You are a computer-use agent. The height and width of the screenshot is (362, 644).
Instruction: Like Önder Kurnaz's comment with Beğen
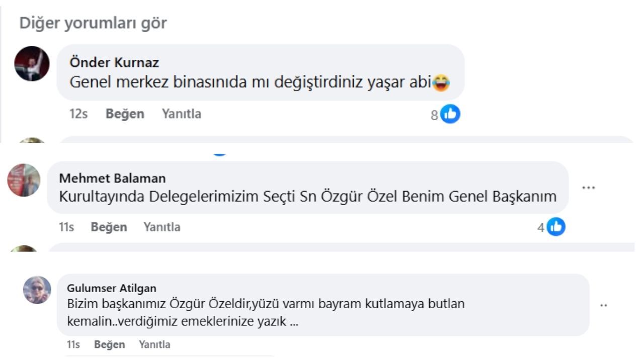pyautogui.click(x=125, y=114)
